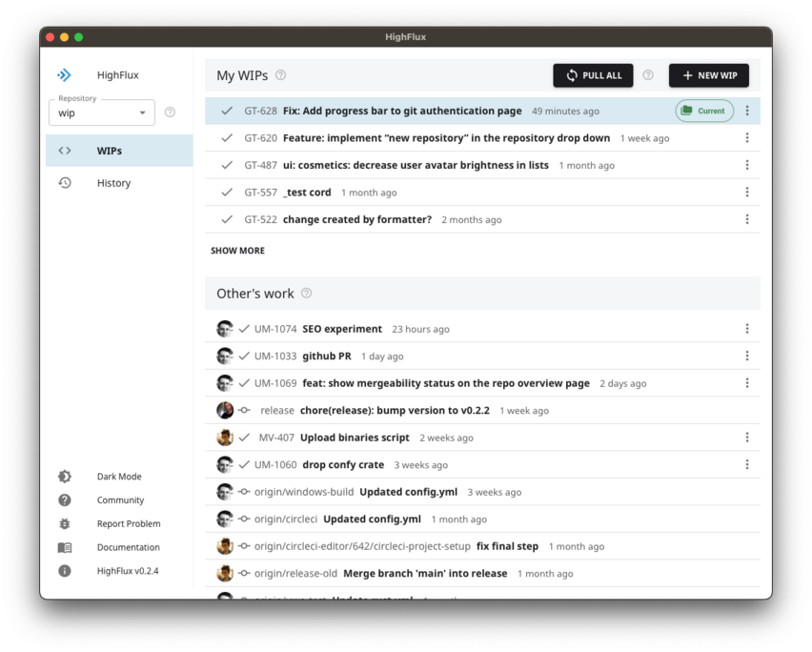The width and height of the screenshot is (812, 652).
Task: Click the Current branch badge on GT-628
Action: [x=704, y=110]
